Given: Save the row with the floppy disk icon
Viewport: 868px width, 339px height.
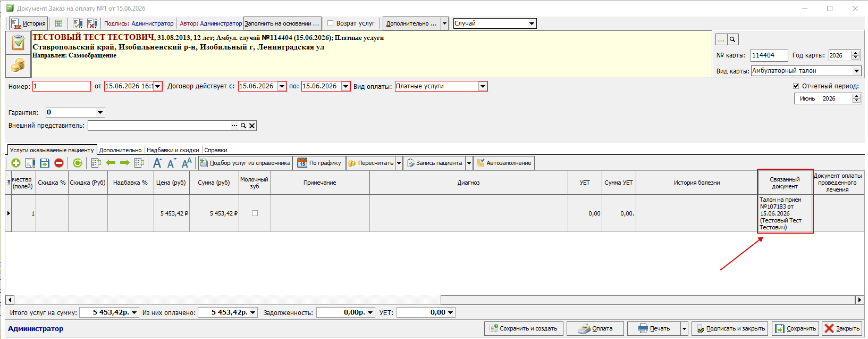Looking at the screenshot, I should [45, 163].
